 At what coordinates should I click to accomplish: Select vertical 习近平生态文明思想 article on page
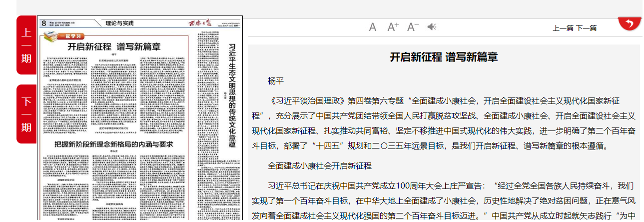coord(231,95)
